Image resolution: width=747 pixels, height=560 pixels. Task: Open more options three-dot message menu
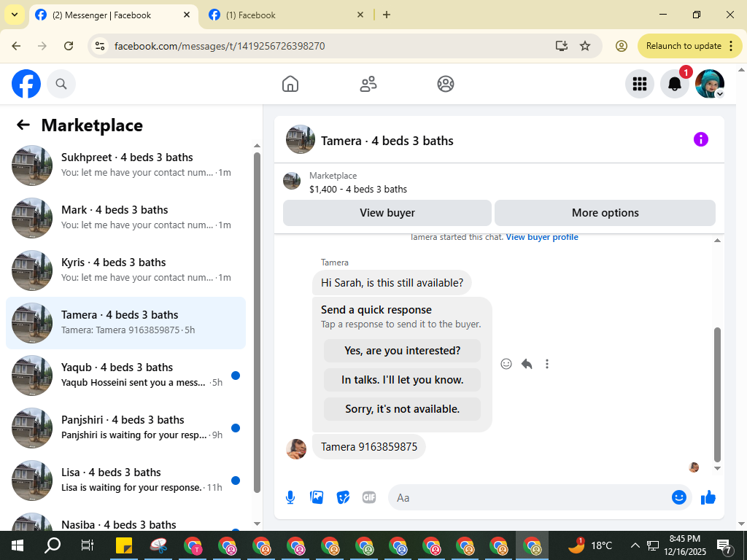(x=547, y=364)
